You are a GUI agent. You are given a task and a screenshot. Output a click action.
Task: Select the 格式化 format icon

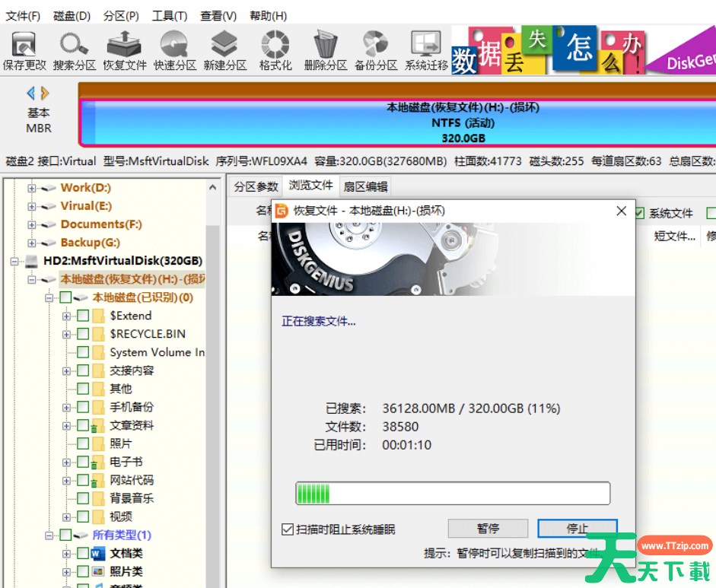(275, 50)
